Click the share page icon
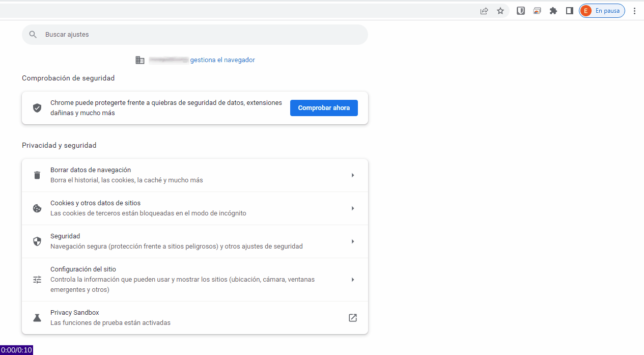This screenshot has height=355, width=644. pos(484,11)
